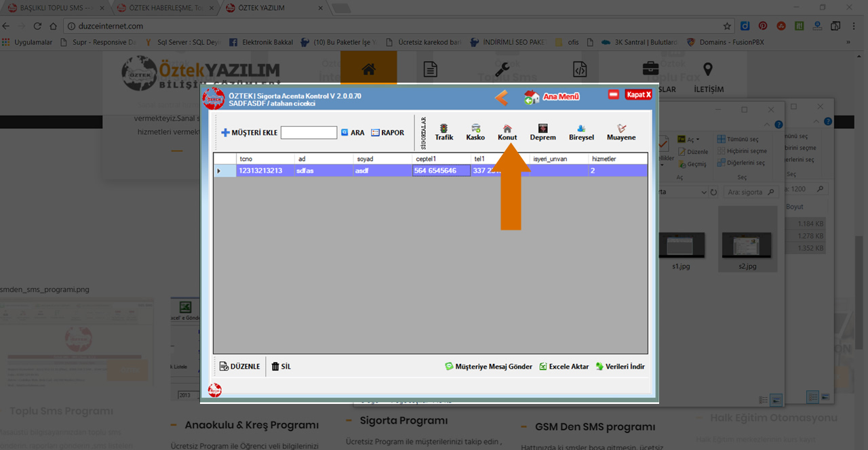Click the ceptel1 column header
Screen dimensions: 868x450
point(441,159)
